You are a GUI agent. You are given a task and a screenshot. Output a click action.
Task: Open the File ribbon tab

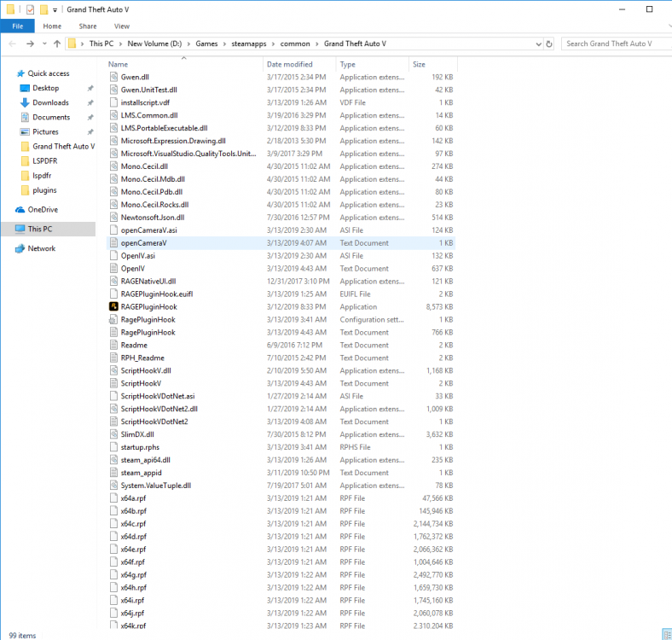click(18, 26)
